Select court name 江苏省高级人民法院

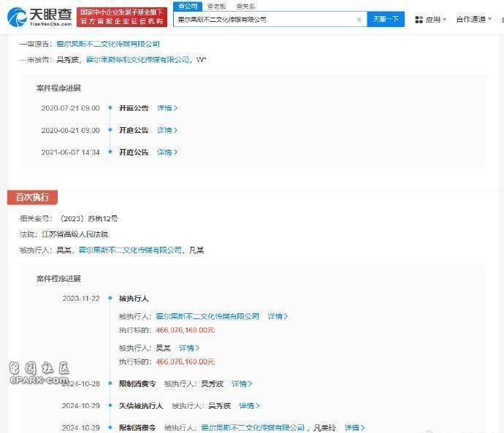(75, 234)
